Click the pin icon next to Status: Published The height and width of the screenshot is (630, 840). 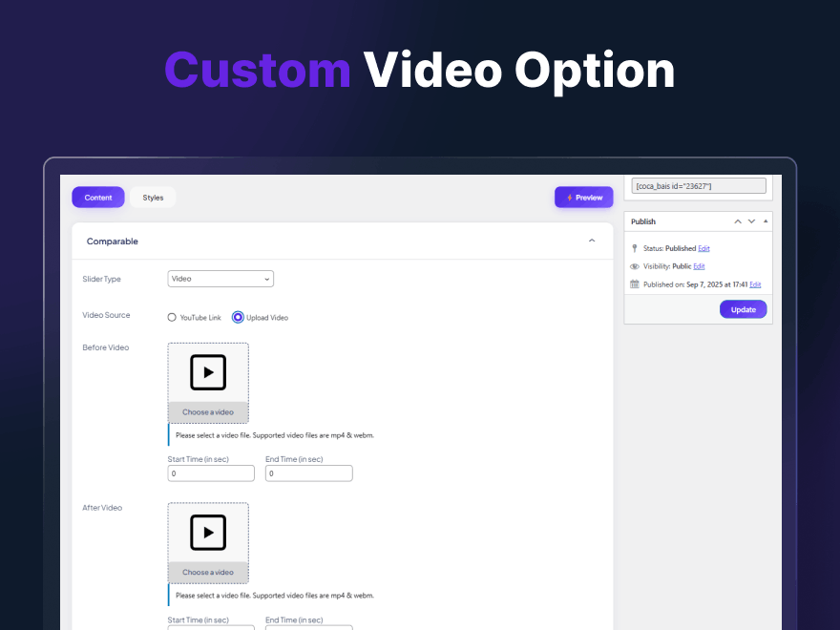coord(634,248)
